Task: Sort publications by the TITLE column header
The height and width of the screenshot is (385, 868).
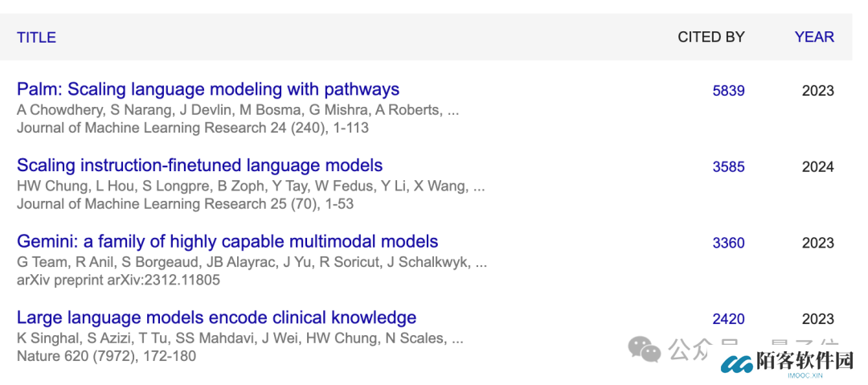Action: click(36, 37)
